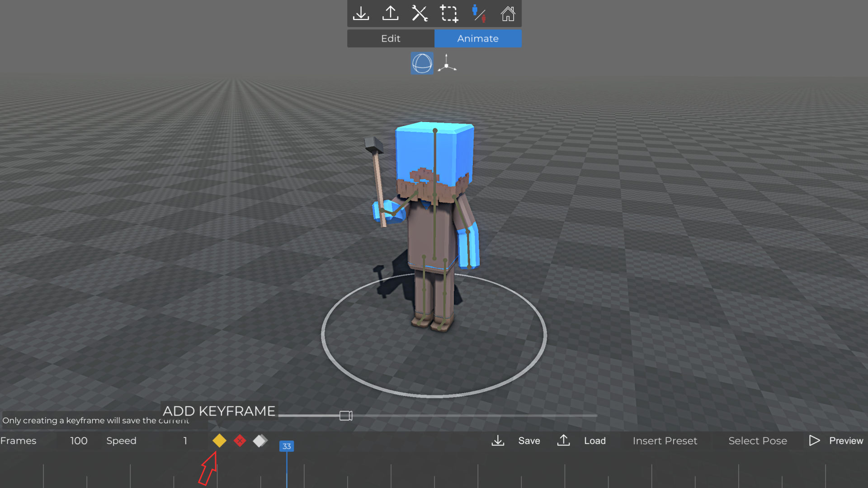This screenshot has width=868, height=488.
Task: Click the Frames value field showing 100
Action: coord(79,441)
